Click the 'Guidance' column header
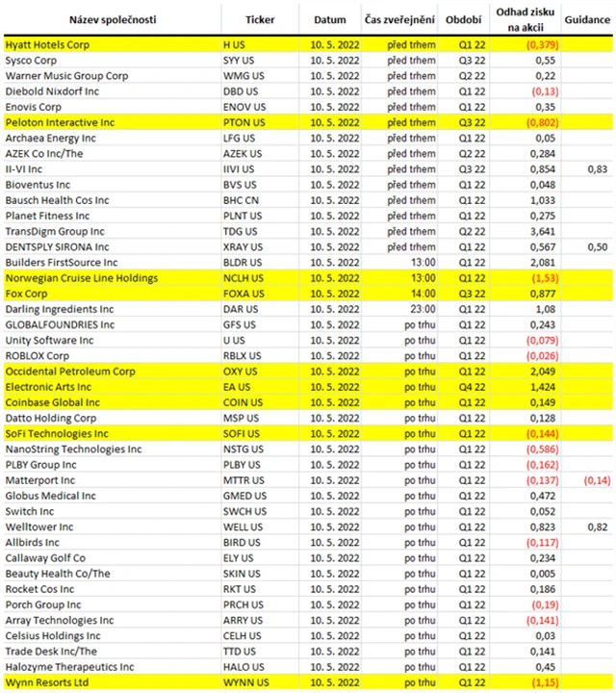This screenshot has height=693, width=616. click(x=587, y=20)
